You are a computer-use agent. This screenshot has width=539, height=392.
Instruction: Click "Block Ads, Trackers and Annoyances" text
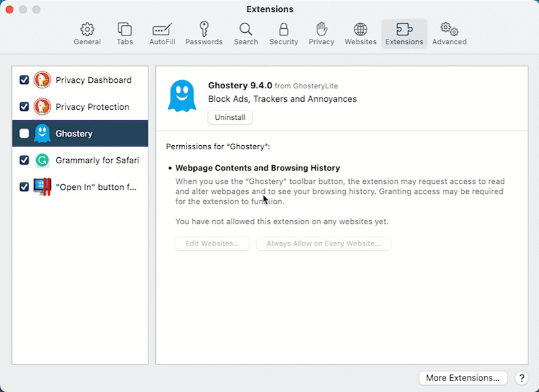(282, 99)
